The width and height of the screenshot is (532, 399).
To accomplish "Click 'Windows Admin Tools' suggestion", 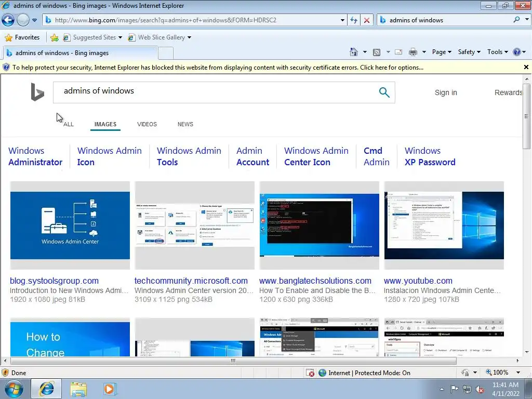I will pyautogui.click(x=189, y=156).
